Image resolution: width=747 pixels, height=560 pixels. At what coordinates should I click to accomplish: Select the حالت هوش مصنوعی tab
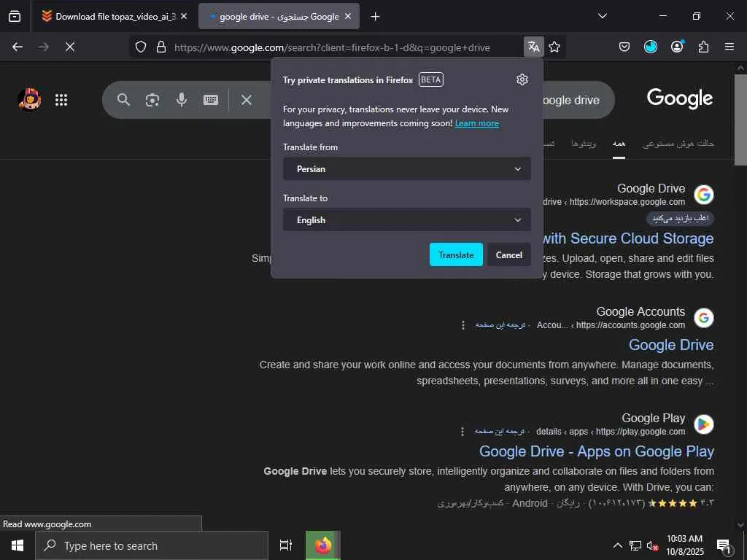tap(678, 144)
